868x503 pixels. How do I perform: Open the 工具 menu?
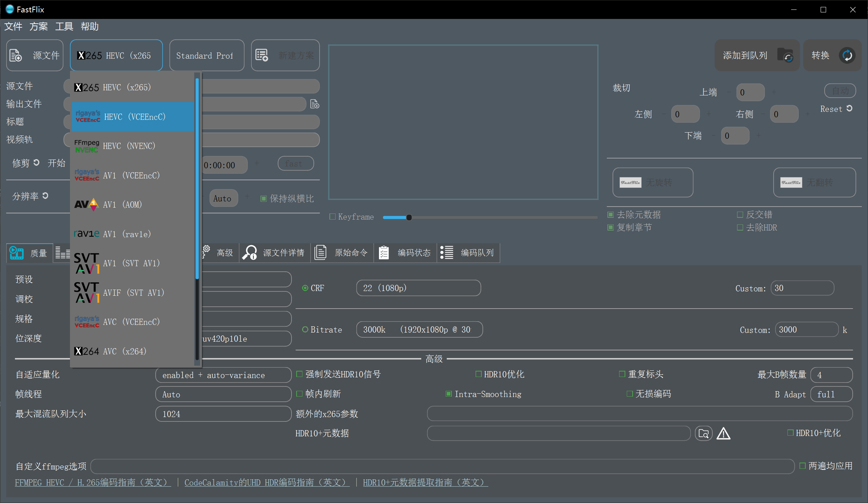pos(64,26)
